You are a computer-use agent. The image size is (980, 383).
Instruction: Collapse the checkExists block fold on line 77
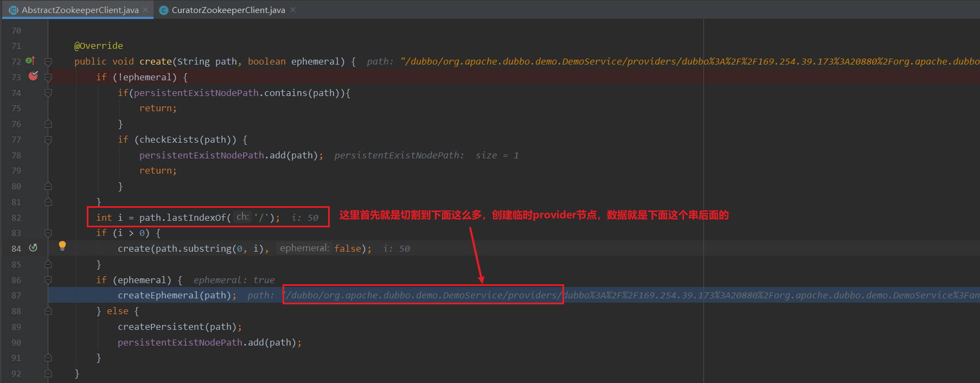click(48, 140)
